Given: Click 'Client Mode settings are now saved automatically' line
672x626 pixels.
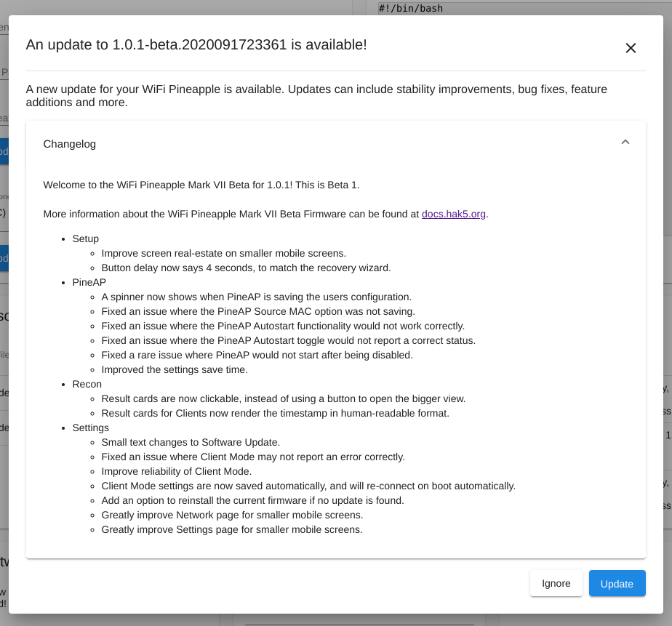Looking at the screenshot, I should [308, 486].
